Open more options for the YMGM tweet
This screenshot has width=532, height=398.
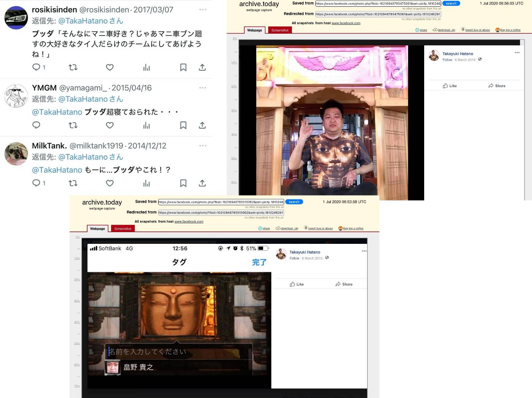tap(203, 88)
